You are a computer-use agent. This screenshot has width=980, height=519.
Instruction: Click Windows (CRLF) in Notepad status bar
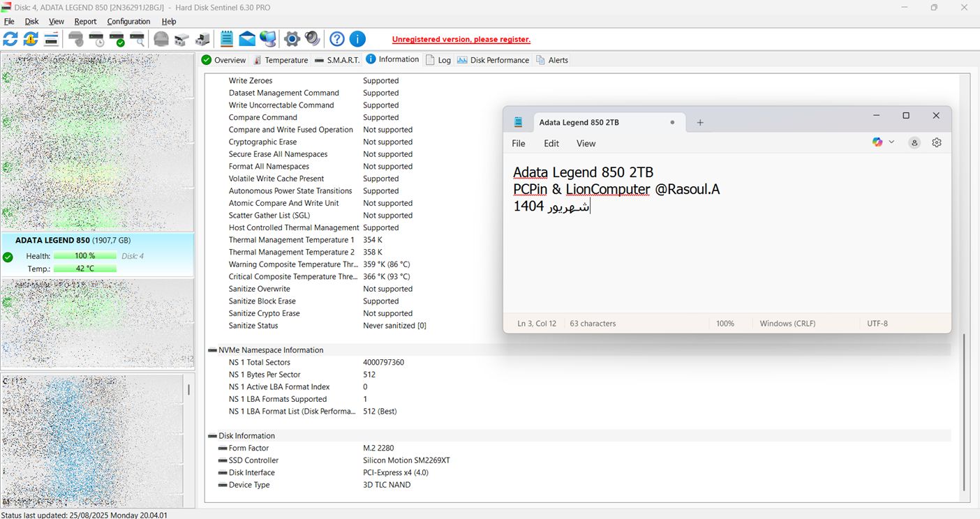pyautogui.click(x=787, y=324)
